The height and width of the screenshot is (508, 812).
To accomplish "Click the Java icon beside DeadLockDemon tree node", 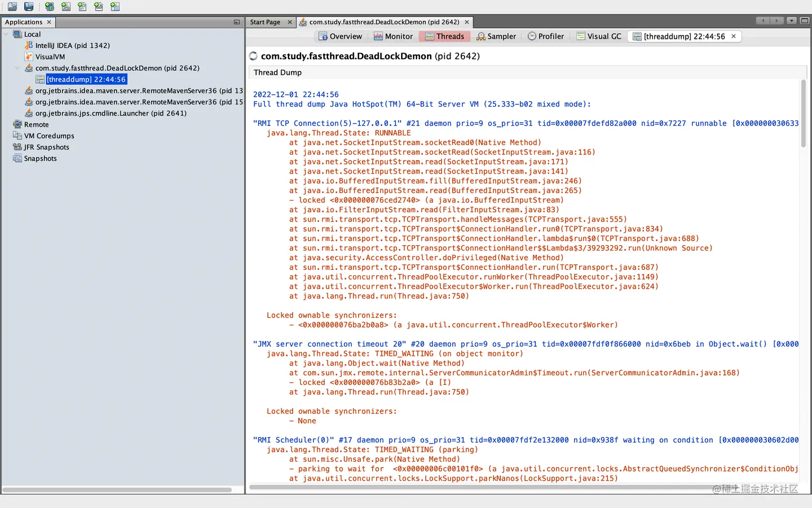I will (29, 68).
